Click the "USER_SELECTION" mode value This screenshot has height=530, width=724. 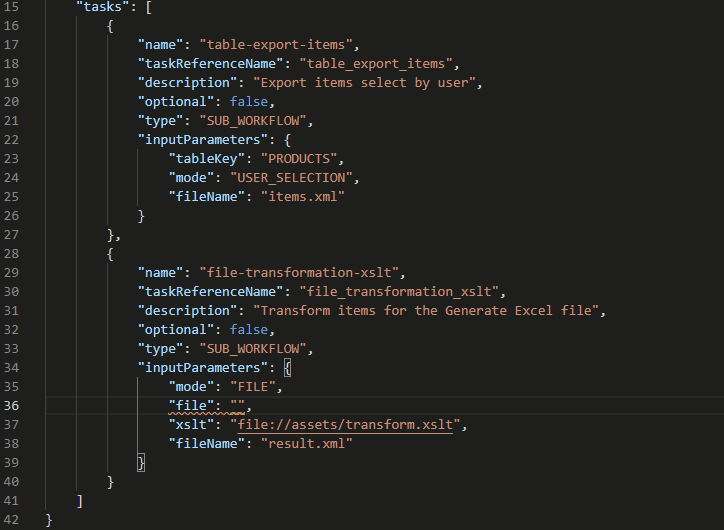point(291,177)
